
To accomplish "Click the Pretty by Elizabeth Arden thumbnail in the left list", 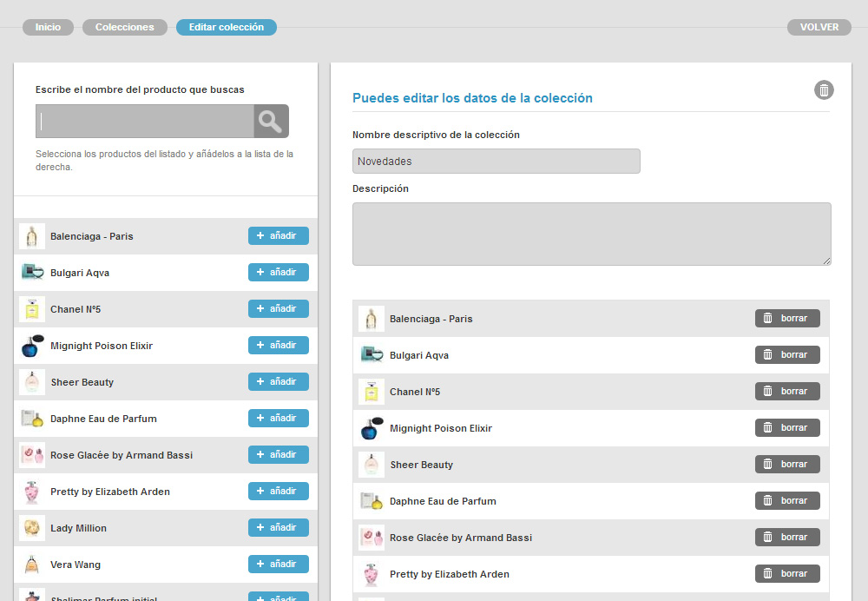I will [32, 492].
